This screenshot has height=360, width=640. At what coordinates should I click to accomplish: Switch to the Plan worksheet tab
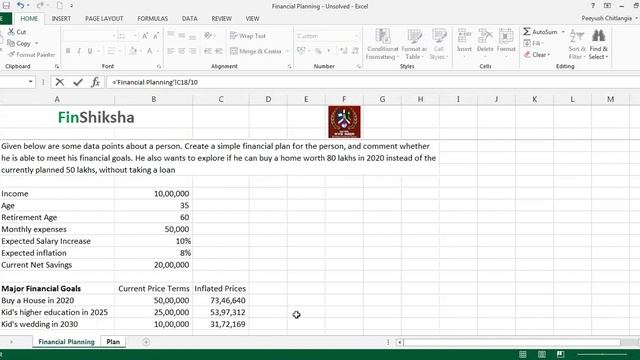point(113,342)
